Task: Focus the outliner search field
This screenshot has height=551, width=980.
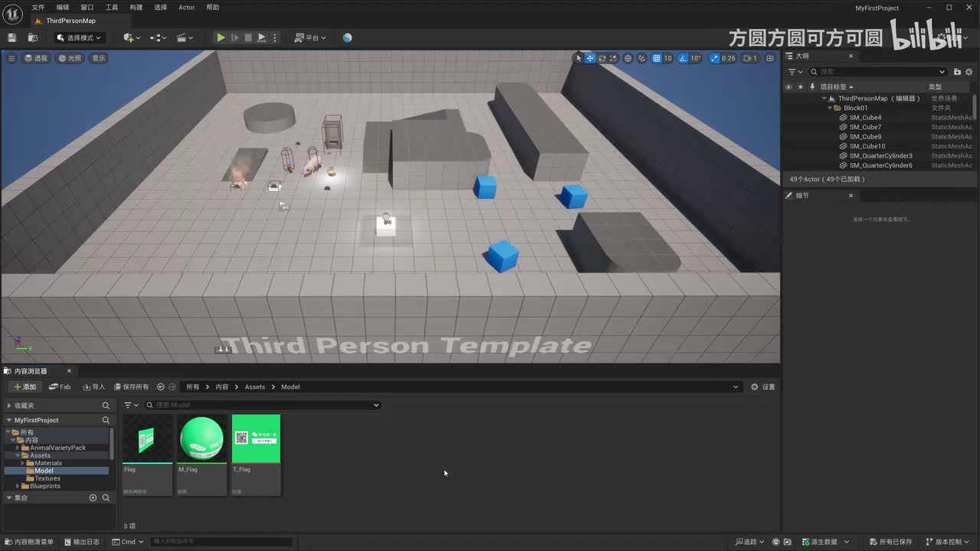Action: pyautogui.click(x=878, y=72)
